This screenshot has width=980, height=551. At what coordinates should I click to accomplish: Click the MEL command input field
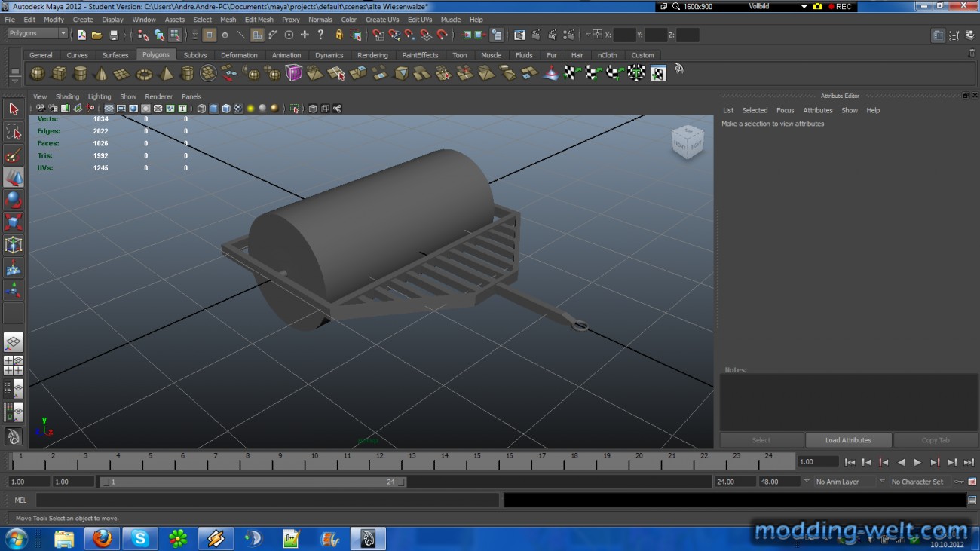268,500
